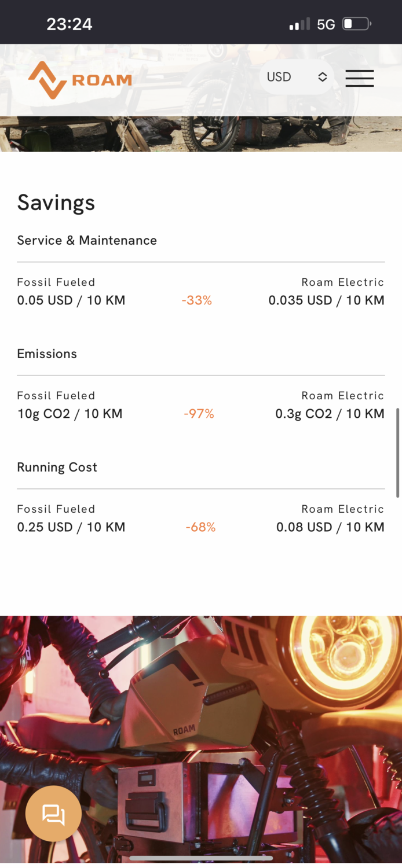
Task: Click the Service & Maintenance section title
Action: (x=87, y=240)
